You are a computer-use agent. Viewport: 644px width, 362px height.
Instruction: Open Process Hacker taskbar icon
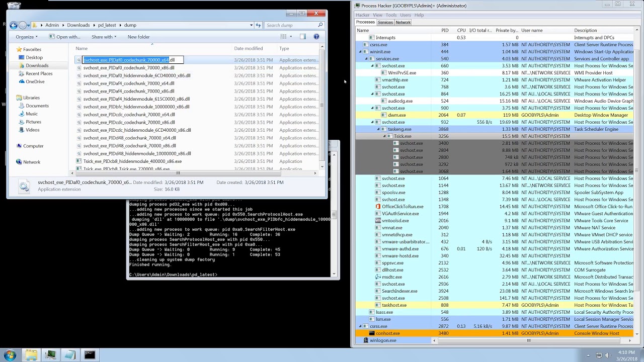coord(50,355)
